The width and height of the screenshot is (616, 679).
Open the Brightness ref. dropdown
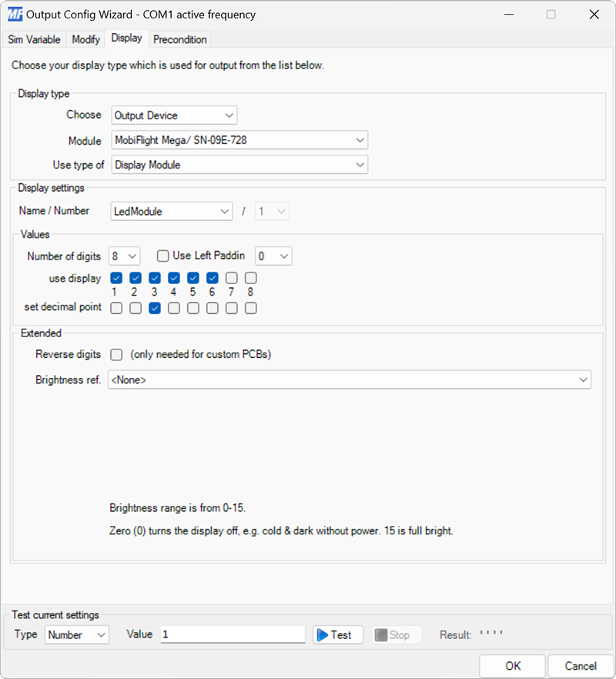point(350,380)
